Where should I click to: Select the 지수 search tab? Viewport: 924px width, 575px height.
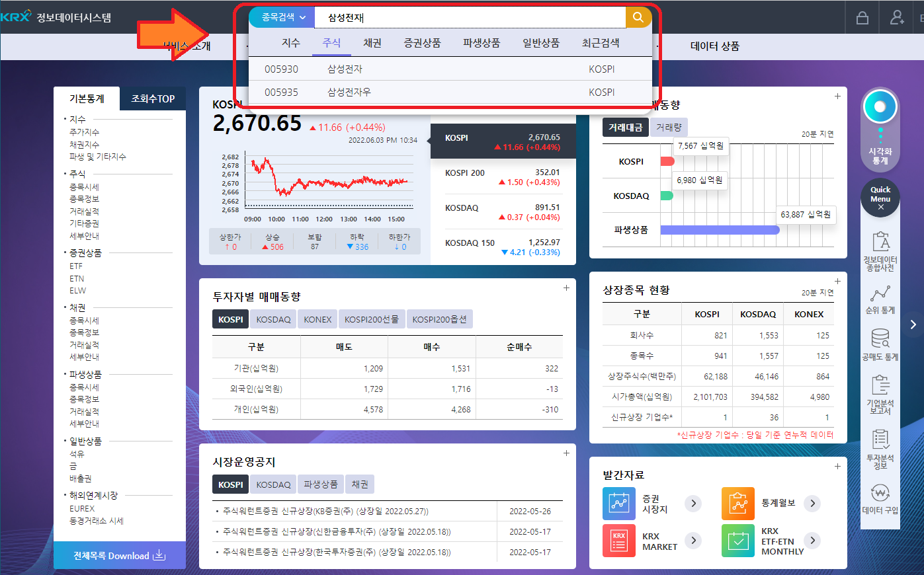[291, 43]
